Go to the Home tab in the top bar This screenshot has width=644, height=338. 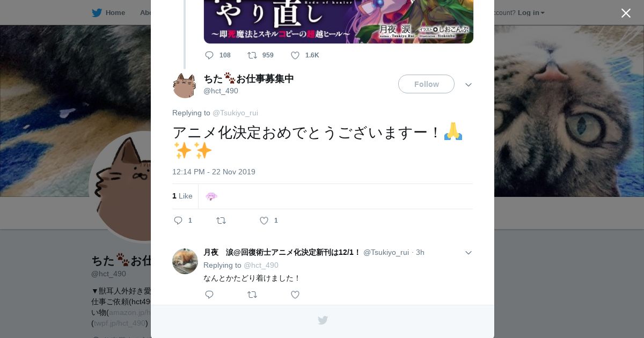[108, 12]
